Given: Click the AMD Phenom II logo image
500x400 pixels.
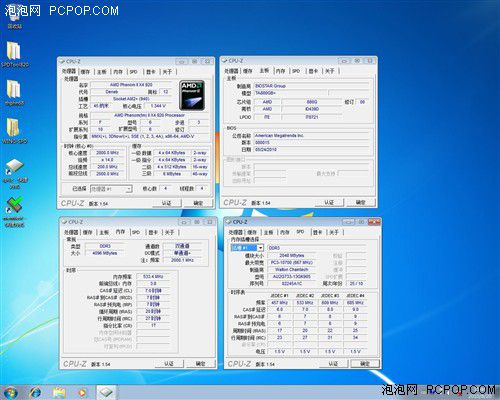Looking at the screenshot, I should pyautogui.click(x=192, y=95).
